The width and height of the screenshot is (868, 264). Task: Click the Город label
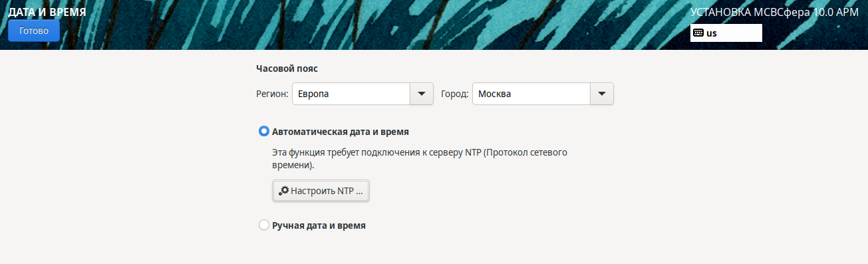coord(455,94)
